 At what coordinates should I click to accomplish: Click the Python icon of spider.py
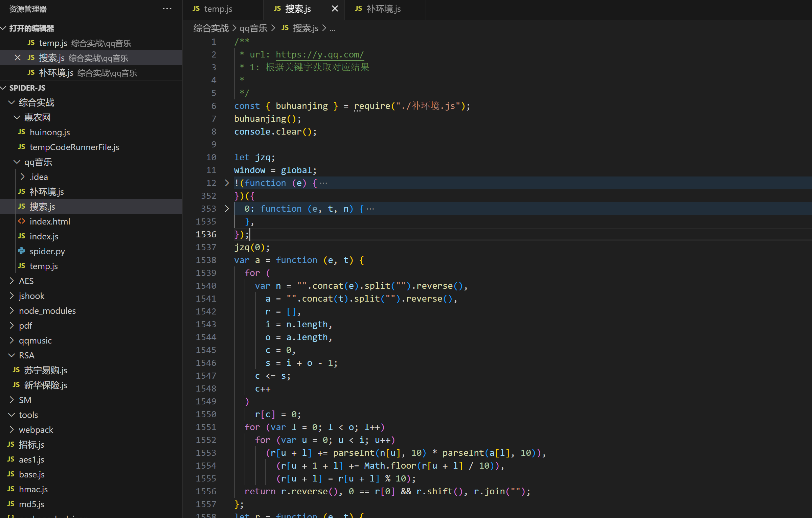22,251
